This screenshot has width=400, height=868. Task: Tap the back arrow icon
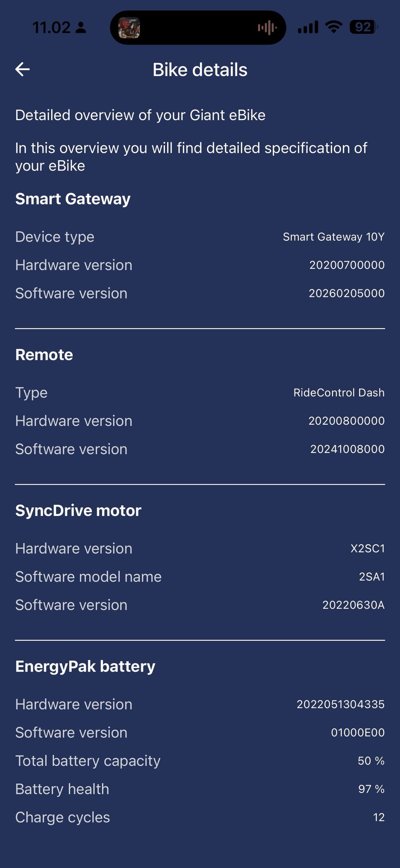pos(22,69)
